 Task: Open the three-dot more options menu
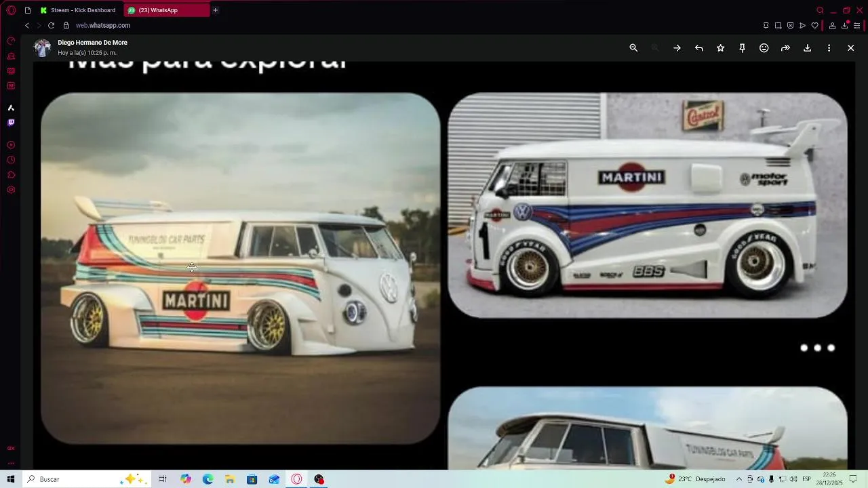point(829,48)
